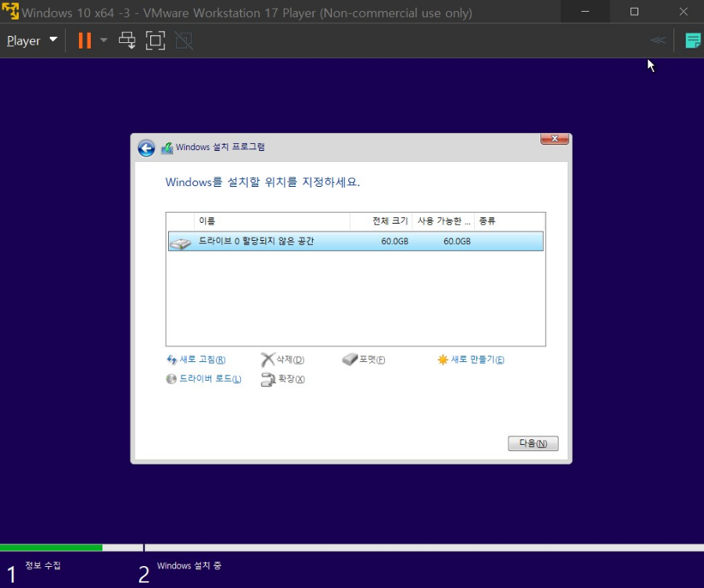Click the delete X icon
Screen dimensions: 704x588
(x=268, y=360)
